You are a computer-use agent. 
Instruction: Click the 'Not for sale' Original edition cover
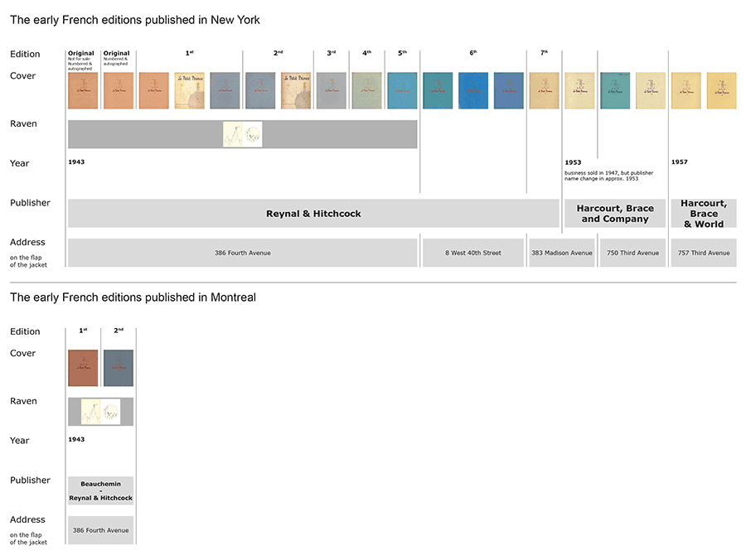pos(83,90)
